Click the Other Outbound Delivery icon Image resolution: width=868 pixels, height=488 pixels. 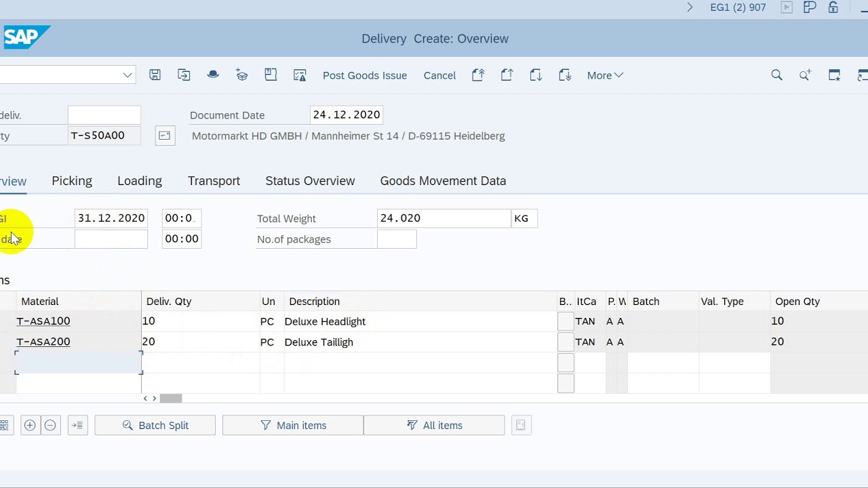point(184,75)
